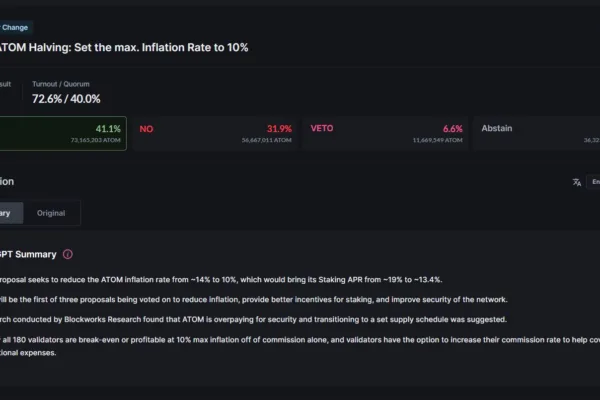The width and height of the screenshot is (600, 400).
Task: Click the 56,667,011 ATOM amount
Action: click(267, 140)
